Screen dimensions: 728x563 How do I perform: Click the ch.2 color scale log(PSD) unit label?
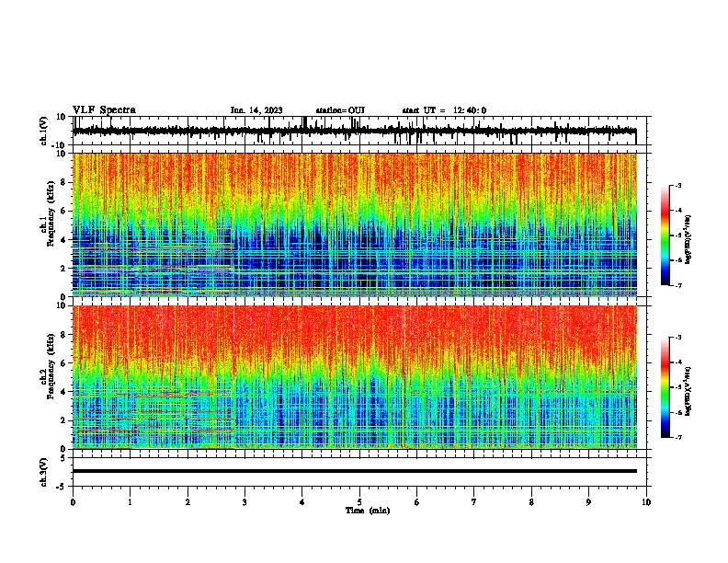click(x=688, y=391)
